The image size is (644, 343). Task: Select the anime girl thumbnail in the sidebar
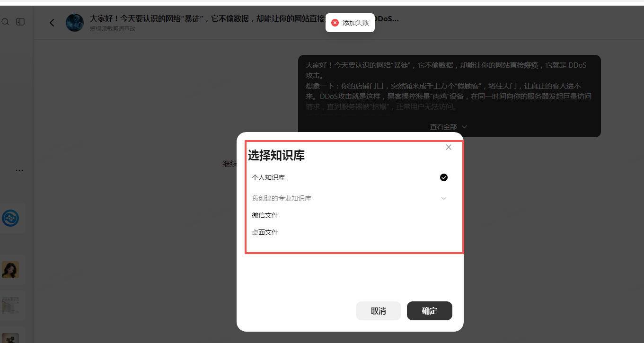point(11,270)
